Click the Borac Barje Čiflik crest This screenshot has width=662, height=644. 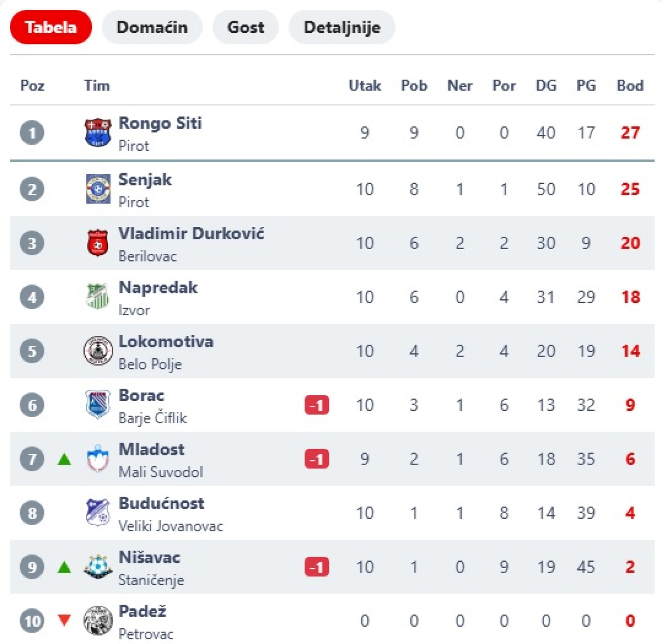click(x=98, y=405)
